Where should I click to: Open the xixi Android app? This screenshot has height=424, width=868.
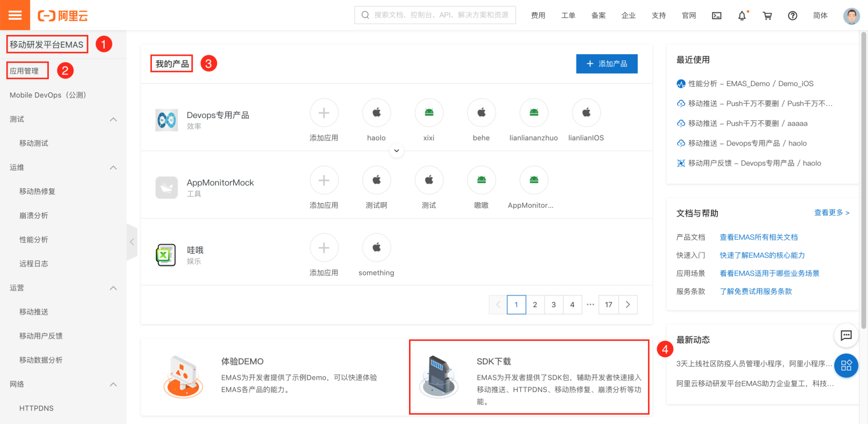[429, 113]
